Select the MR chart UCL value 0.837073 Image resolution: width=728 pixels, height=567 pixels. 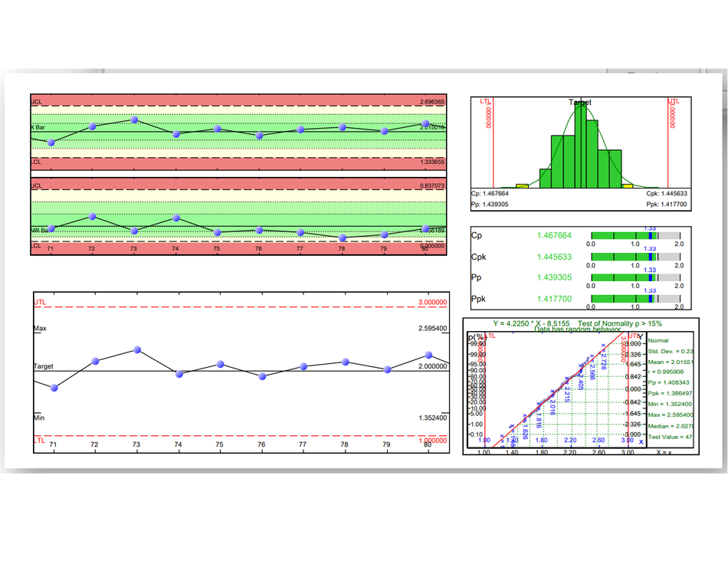pyautogui.click(x=432, y=186)
